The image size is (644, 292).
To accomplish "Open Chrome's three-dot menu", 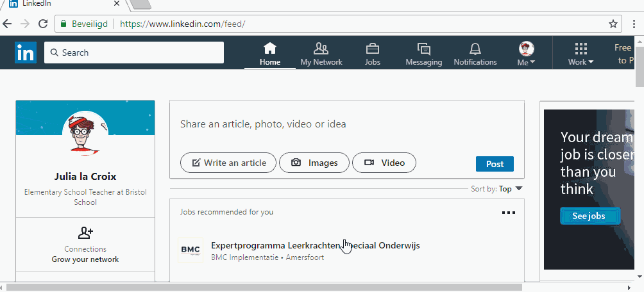I will pyautogui.click(x=634, y=24).
